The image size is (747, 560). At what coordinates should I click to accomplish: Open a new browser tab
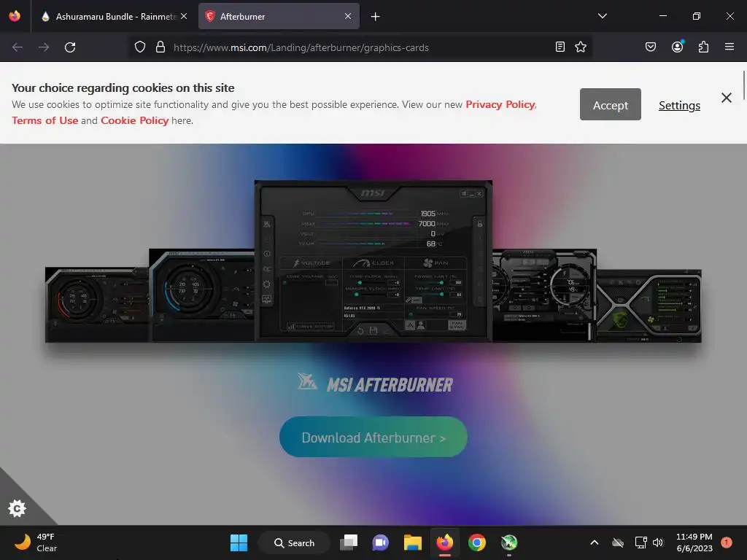pyautogui.click(x=376, y=17)
